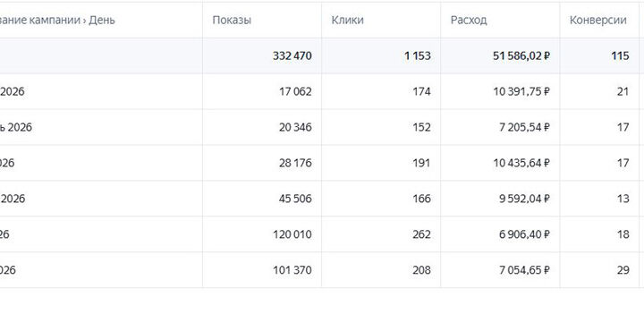644x331 pixels.
Task: Click the conversions cell showing 29
Action: pos(623,270)
